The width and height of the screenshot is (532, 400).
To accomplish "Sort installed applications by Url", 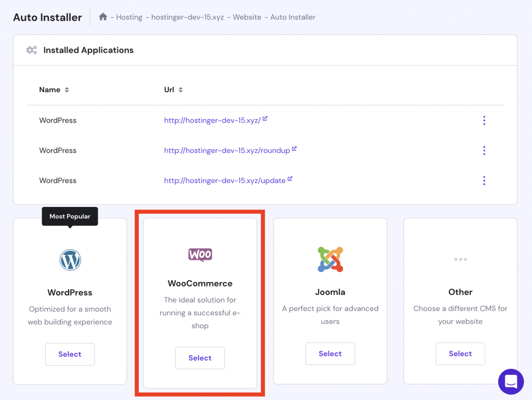I will (174, 90).
